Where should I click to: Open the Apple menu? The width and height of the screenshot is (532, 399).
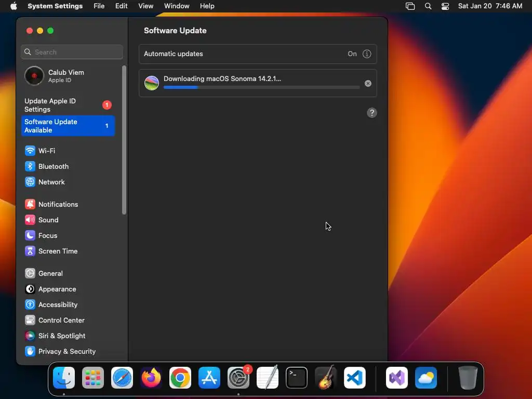(x=14, y=6)
